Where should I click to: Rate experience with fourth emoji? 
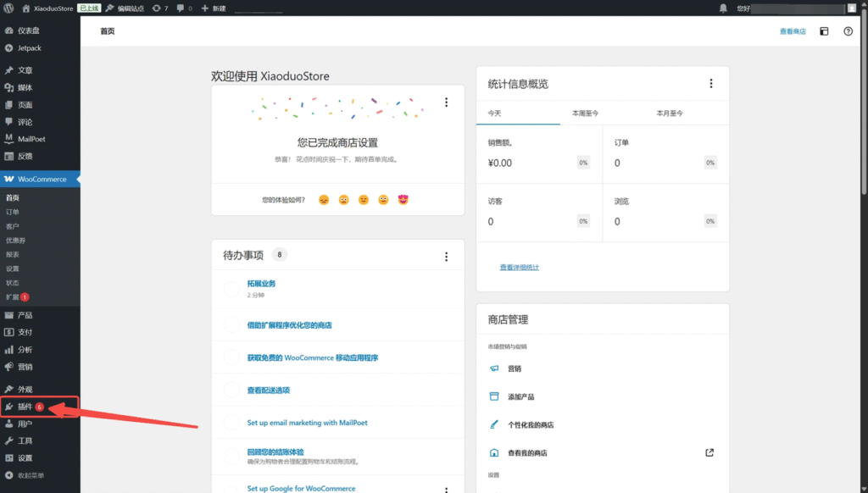click(383, 200)
